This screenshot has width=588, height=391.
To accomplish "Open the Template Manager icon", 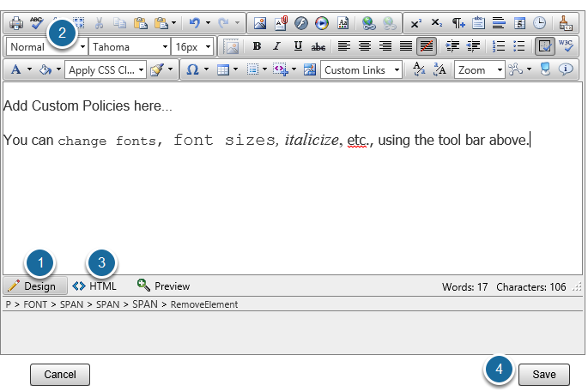I will (342, 23).
